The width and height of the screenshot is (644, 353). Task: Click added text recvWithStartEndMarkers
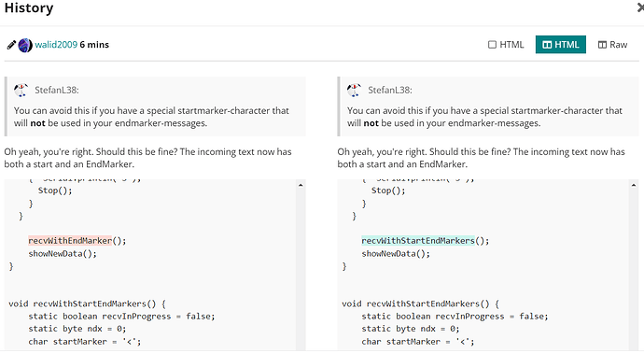(x=418, y=241)
